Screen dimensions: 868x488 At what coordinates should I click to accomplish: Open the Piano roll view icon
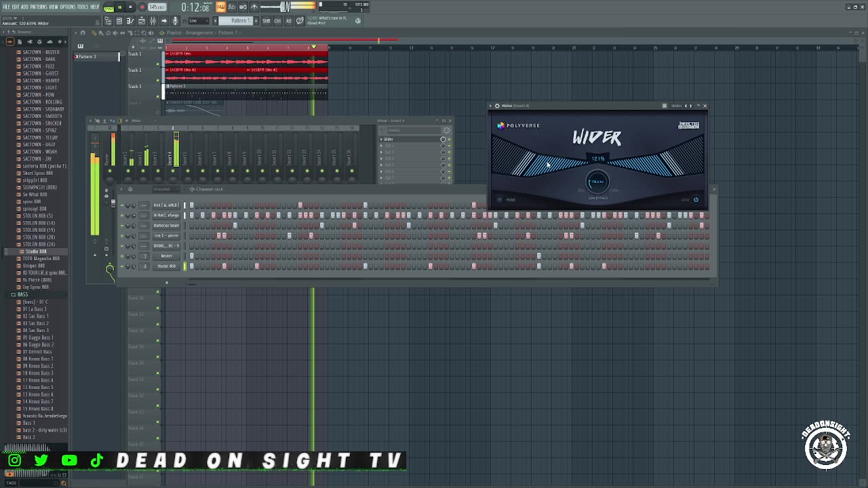[130, 21]
